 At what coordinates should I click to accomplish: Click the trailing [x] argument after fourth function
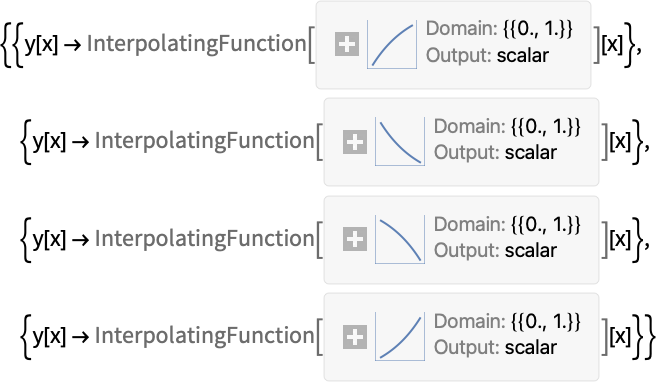click(x=620, y=336)
